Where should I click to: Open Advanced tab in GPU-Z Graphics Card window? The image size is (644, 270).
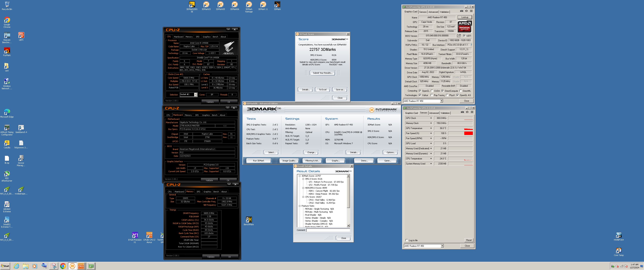(x=433, y=12)
